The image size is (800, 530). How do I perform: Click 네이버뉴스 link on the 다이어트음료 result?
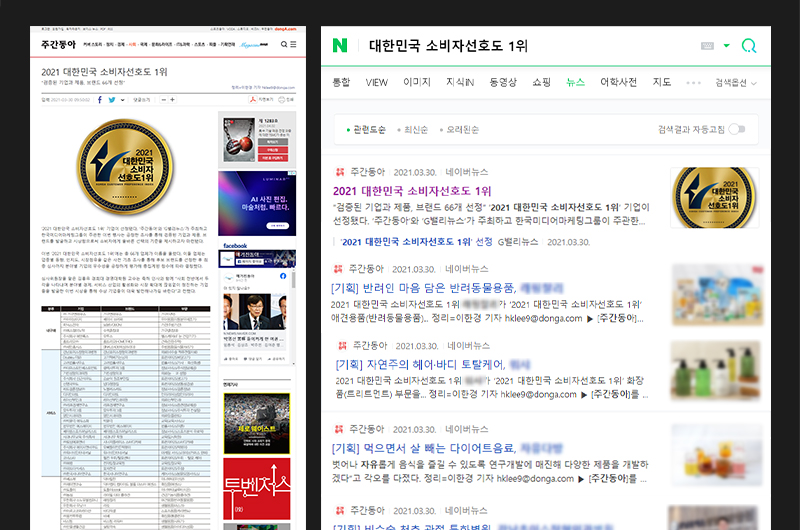[466, 429]
